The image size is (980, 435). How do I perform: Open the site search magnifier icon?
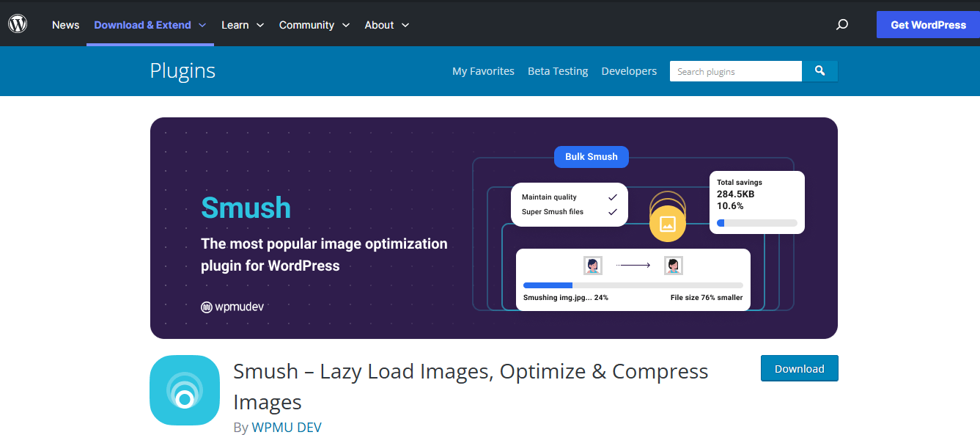[x=842, y=24]
